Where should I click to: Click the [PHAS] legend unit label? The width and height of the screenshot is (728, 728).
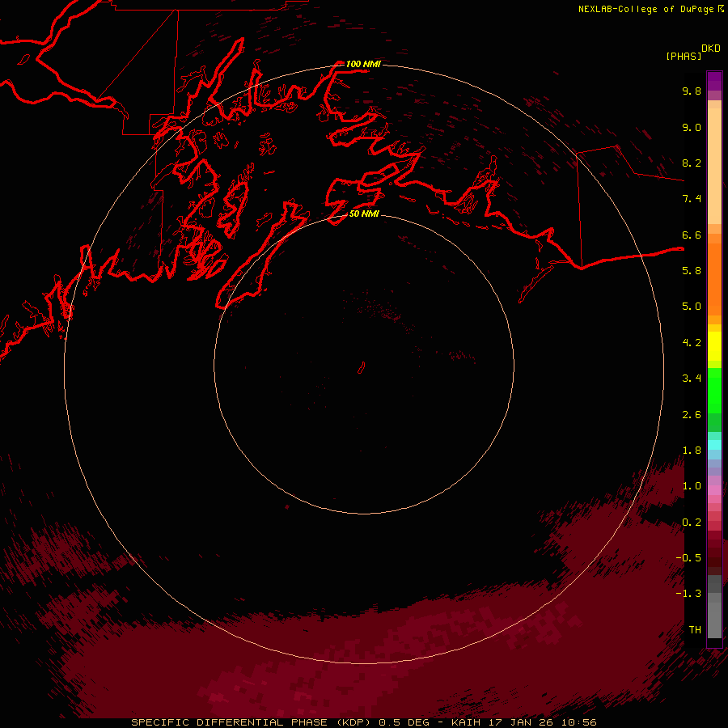pyautogui.click(x=684, y=57)
